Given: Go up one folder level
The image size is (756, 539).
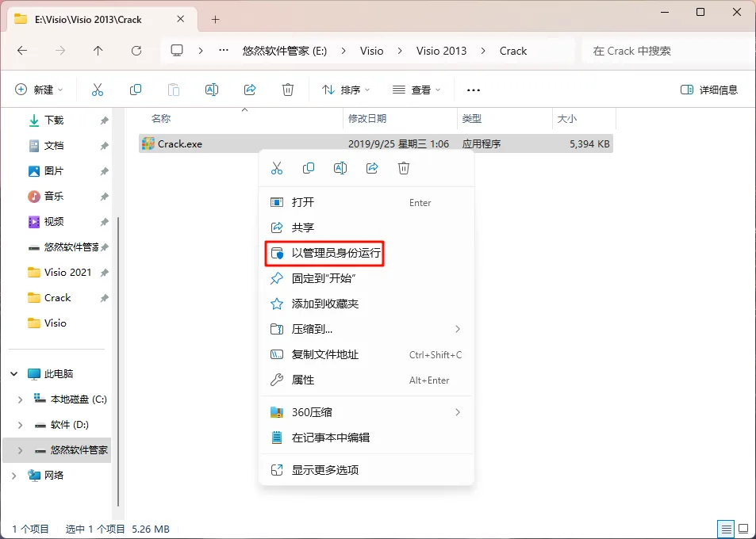Looking at the screenshot, I should pyautogui.click(x=98, y=51).
